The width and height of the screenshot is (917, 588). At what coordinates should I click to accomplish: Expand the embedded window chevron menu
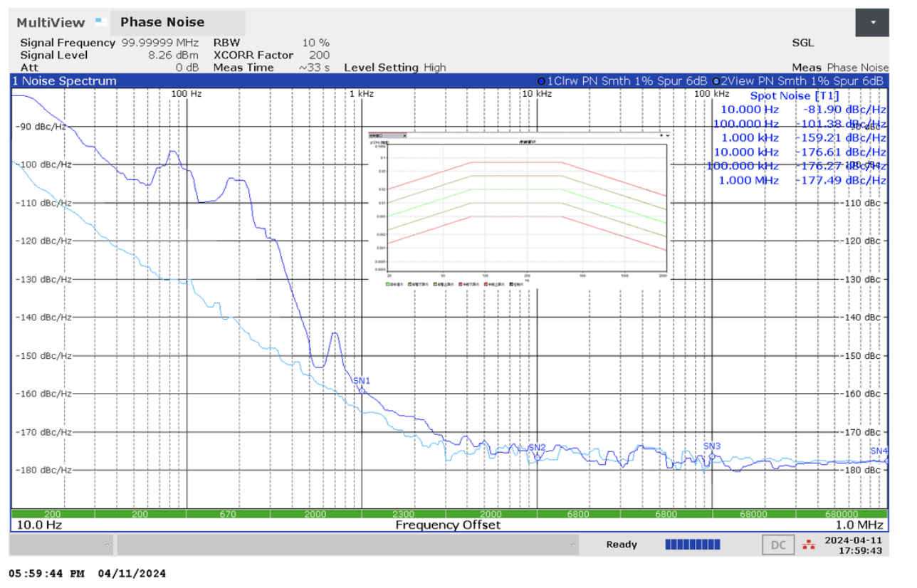click(x=668, y=135)
